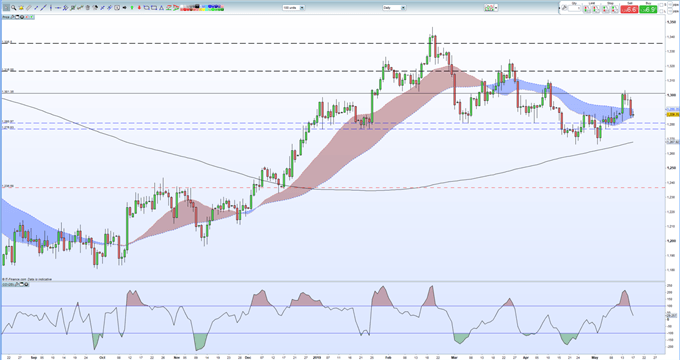Select the arrow cursor tool
Viewport: 680px width, 360px height.
coord(6,7)
